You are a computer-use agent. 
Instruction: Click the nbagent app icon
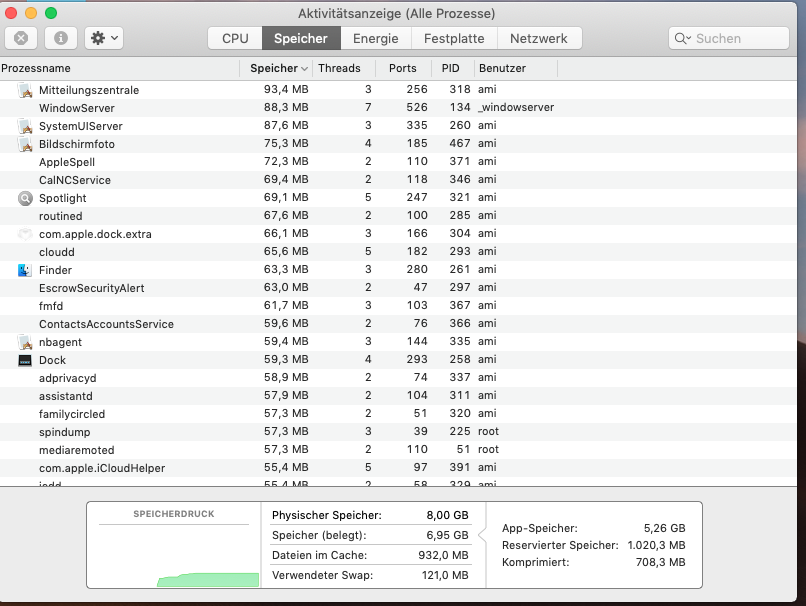[x=25, y=342]
